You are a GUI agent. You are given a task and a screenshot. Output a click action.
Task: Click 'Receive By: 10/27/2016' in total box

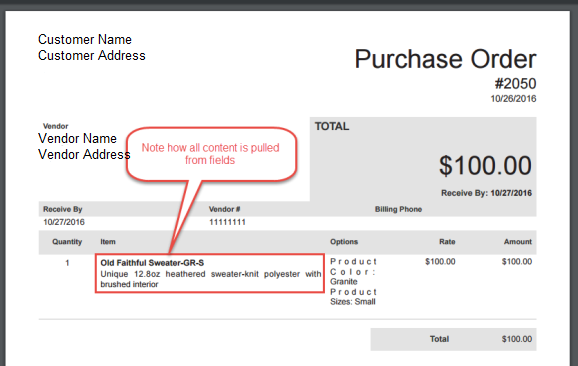487,193
